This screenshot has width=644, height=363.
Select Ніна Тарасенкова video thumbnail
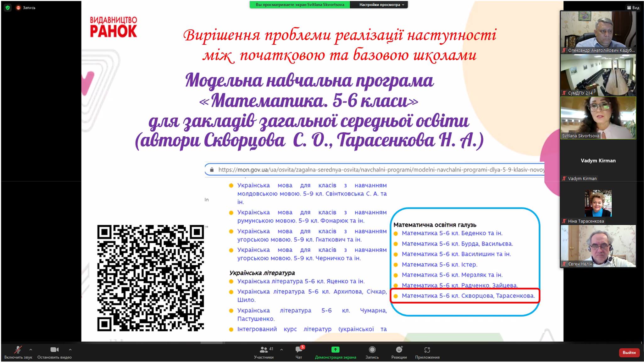(598, 203)
